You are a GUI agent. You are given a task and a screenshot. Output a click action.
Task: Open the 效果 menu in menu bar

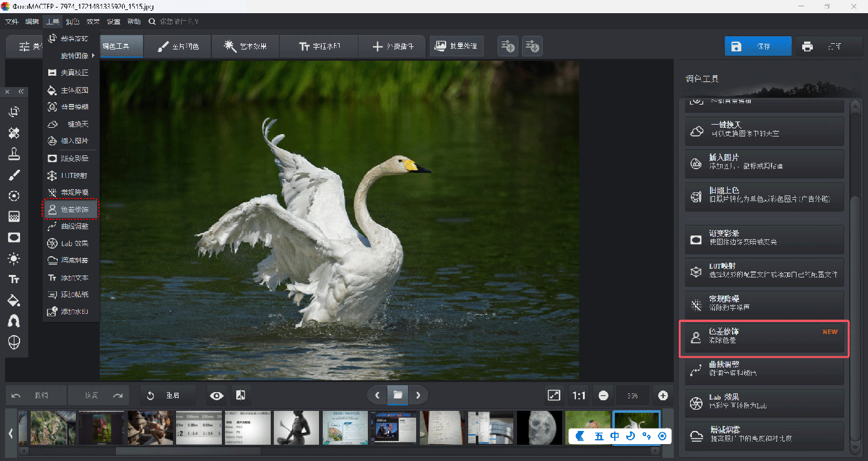(93, 22)
